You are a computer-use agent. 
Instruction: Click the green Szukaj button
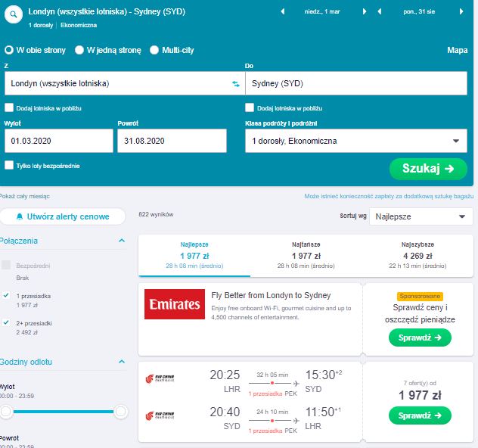(428, 169)
